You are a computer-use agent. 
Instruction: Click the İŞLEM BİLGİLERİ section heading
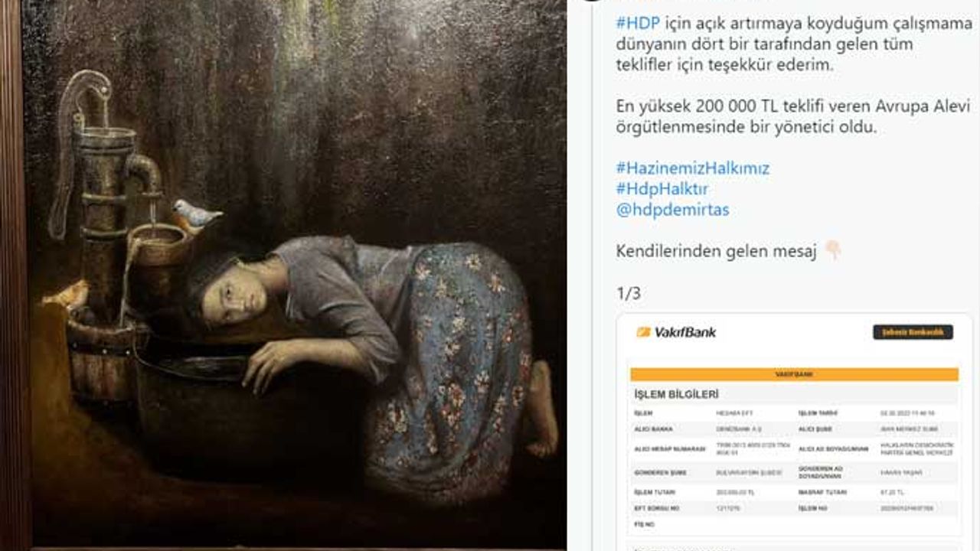(677, 394)
